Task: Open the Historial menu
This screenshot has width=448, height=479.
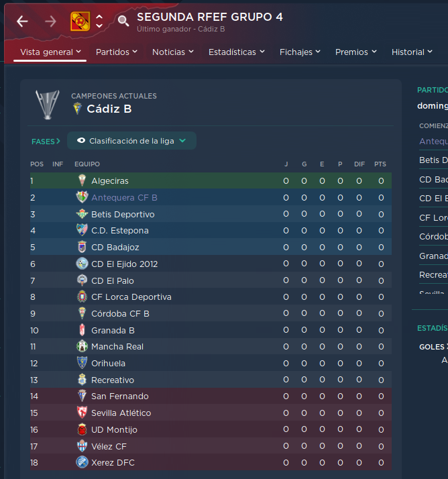Action: [412, 52]
